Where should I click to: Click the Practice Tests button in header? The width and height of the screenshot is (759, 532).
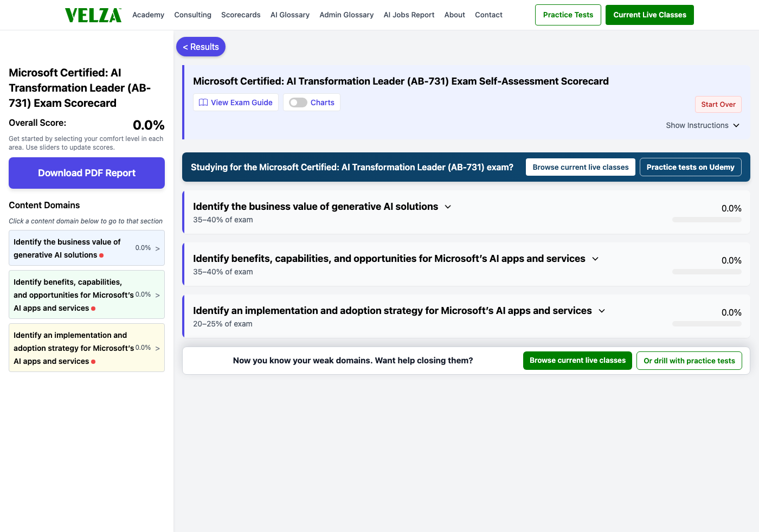click(x=568, y=15)
